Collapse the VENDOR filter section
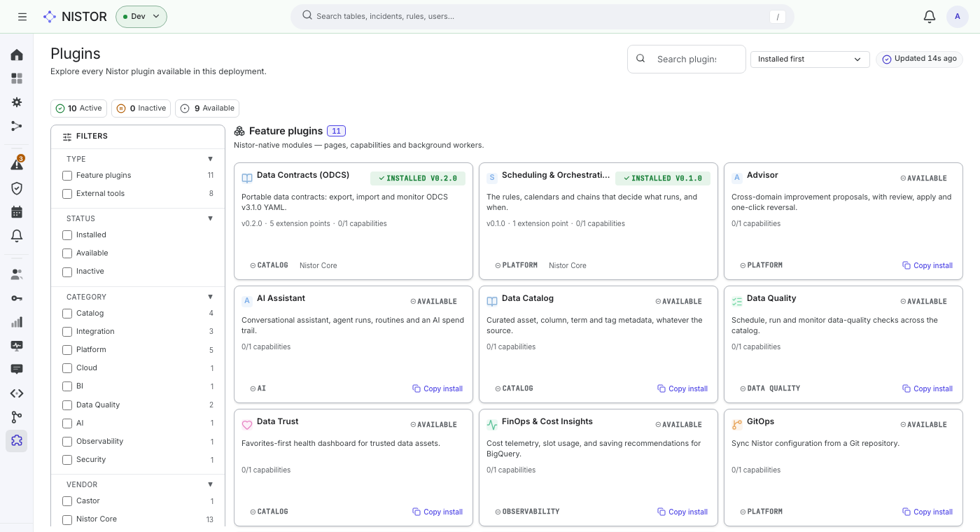Viewport: 980px width, 532px height. click(210, 484)
